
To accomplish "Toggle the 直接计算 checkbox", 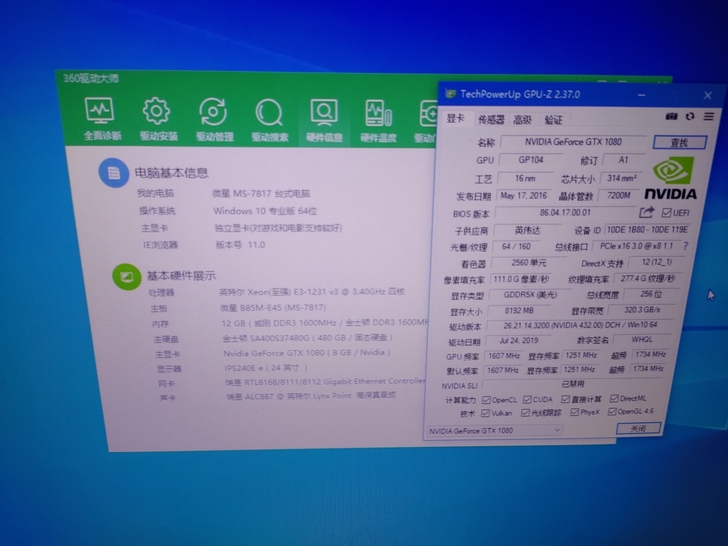I will click(x=565, y=399).
